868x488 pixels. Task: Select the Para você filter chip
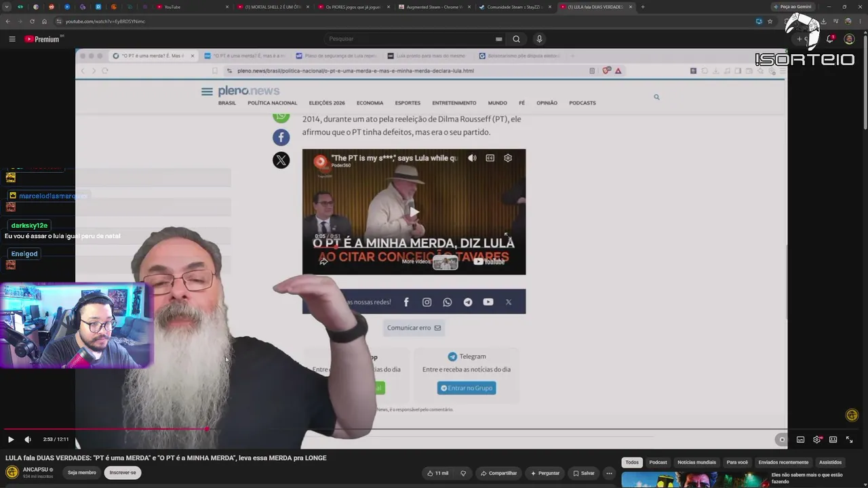coord(737,462)
